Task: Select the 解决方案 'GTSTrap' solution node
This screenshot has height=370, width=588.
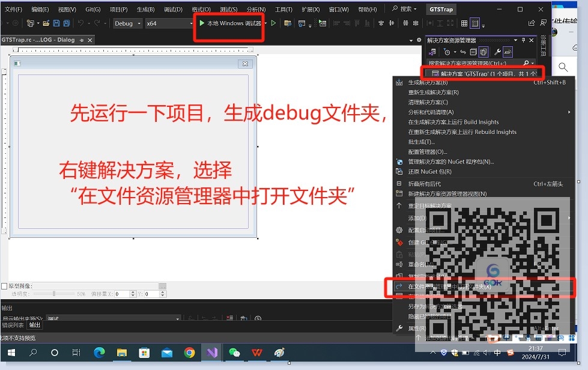Action: pyautogui.click(x=485, y=74)
